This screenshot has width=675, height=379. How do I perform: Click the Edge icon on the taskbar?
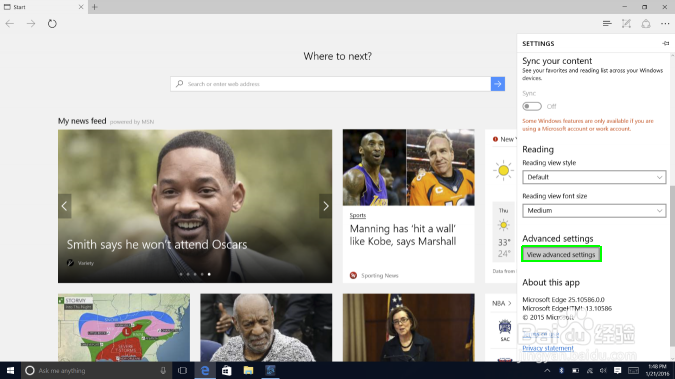(205, 370)
